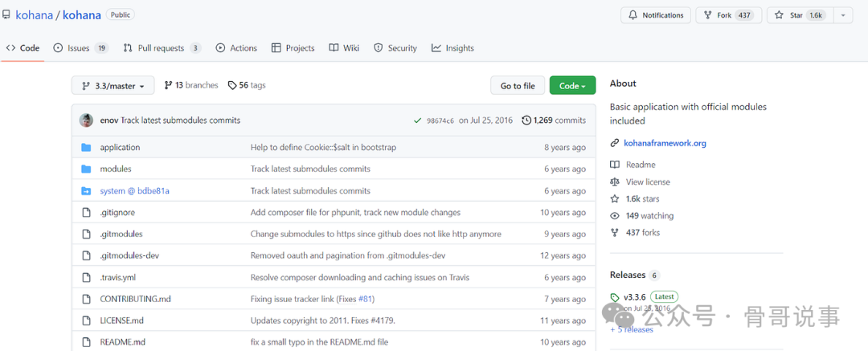Expand the dropdown arrow beside Star

[842, 15]
